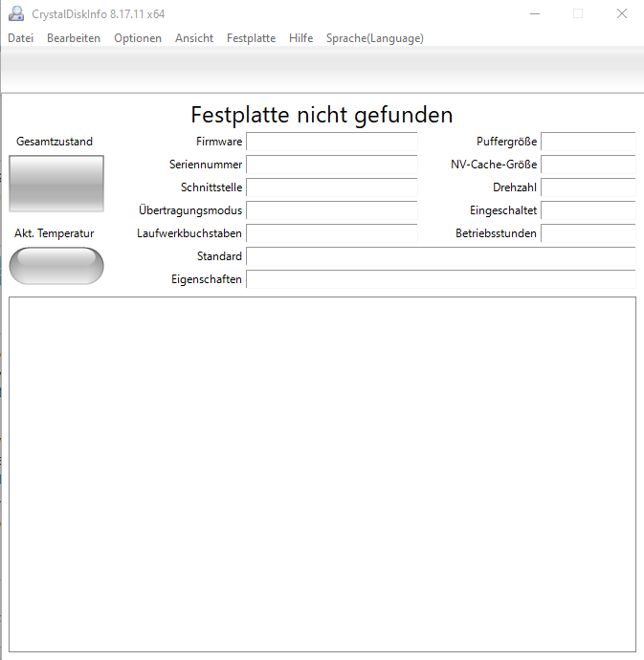Click the 'Akt. Temperatur' label

pos(55,233)
